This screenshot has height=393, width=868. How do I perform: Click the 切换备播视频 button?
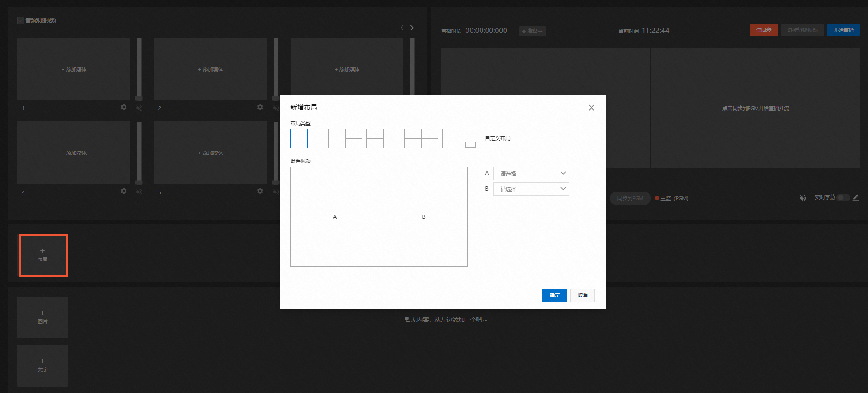(x=802, y=30)
